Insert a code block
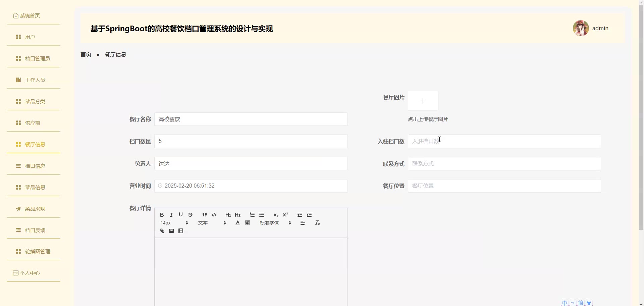 click(214, 215)
